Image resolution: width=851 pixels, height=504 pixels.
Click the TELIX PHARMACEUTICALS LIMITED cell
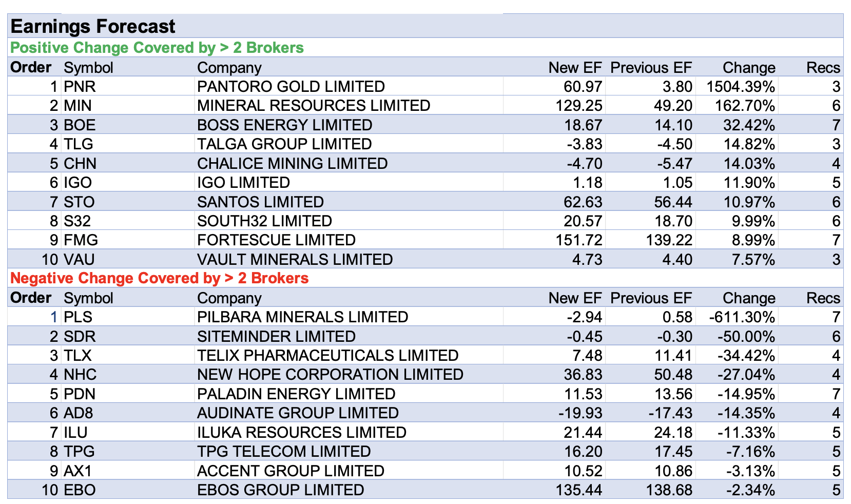point(327,356)
